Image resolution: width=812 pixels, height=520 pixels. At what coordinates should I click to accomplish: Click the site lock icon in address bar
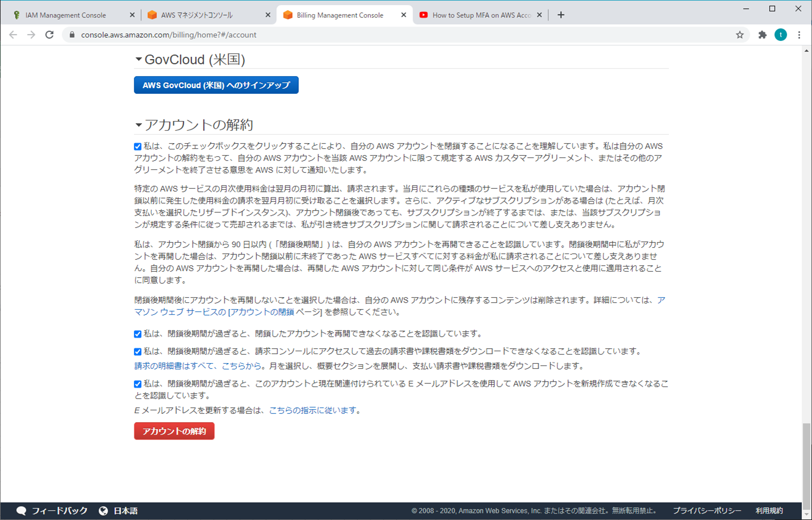click(x=72, y=35)
